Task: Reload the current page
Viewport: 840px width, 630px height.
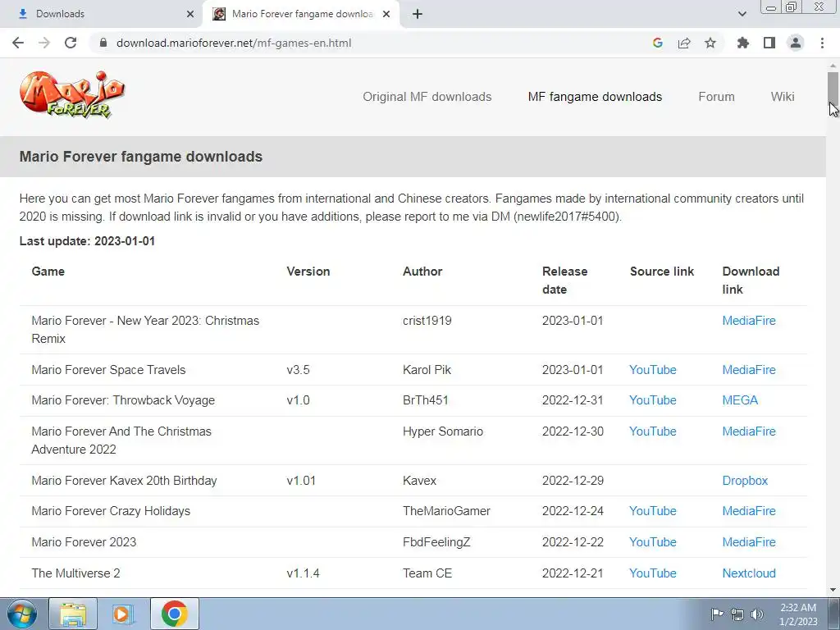Action: pos(71,43)
